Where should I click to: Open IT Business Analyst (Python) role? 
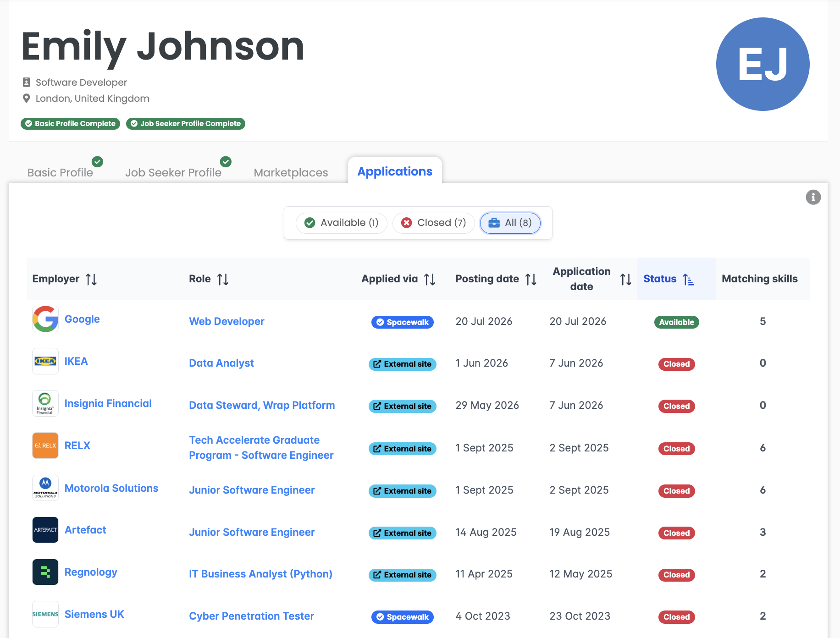pyautogui.click(x=260, y=574)
